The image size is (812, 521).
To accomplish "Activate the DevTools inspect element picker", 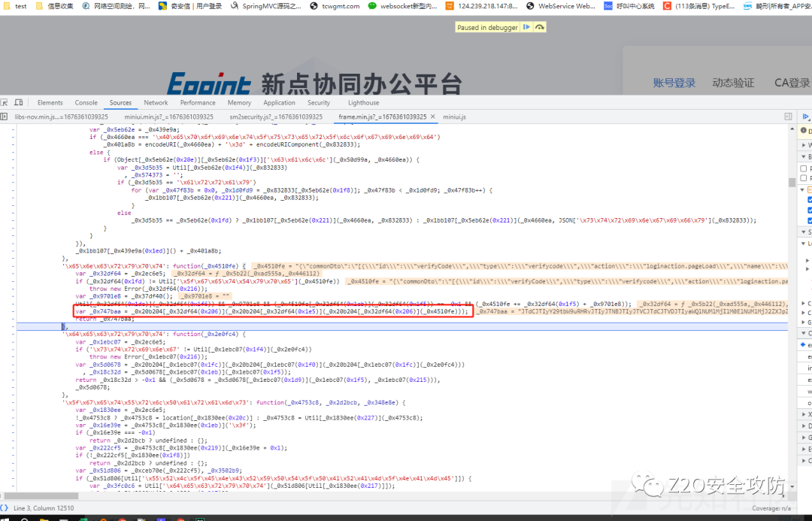I will [x=5, y=102].
